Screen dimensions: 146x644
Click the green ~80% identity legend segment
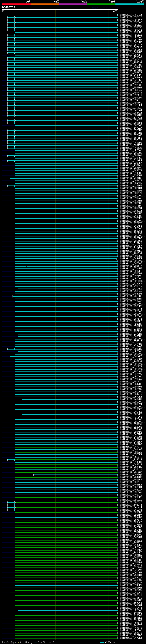pyautogui.click(x=101, y=4)
